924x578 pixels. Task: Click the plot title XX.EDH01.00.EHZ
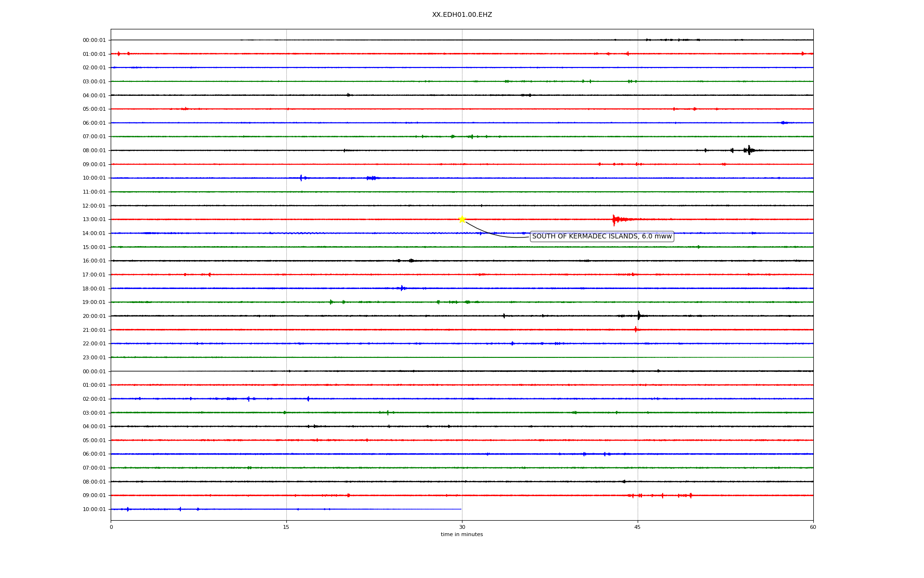click(462, 15)
